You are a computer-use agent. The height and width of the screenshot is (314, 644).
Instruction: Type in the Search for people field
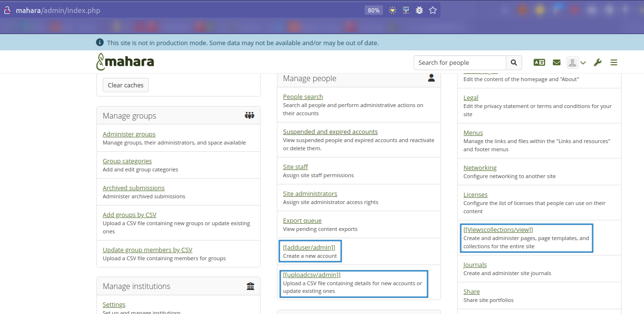(x=460, y=62)
